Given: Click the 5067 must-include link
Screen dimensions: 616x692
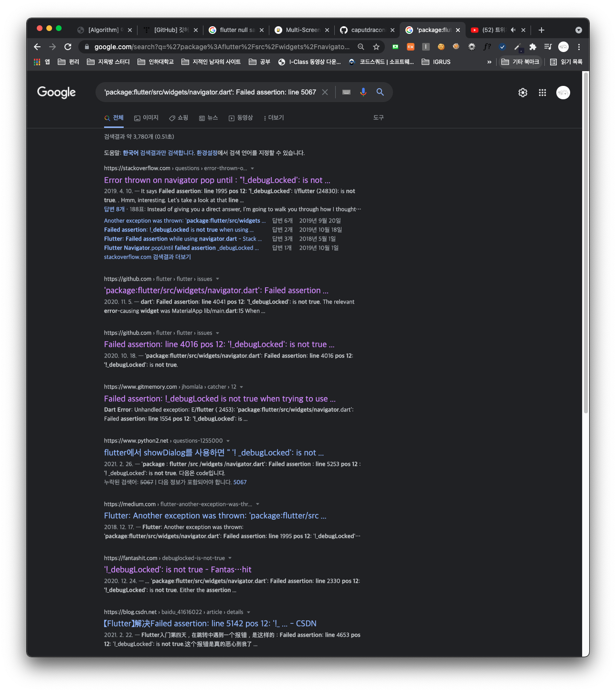Looking at the screenshot, I should point(240,482).
